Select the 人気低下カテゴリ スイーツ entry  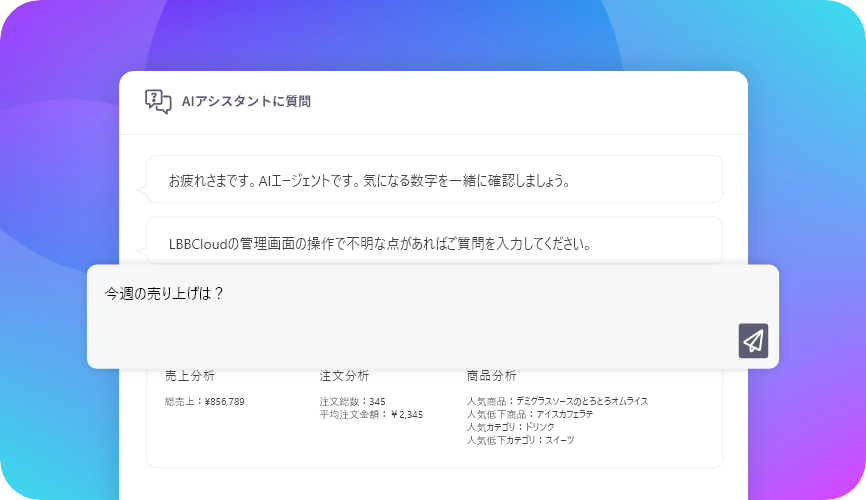click(520, 440)
